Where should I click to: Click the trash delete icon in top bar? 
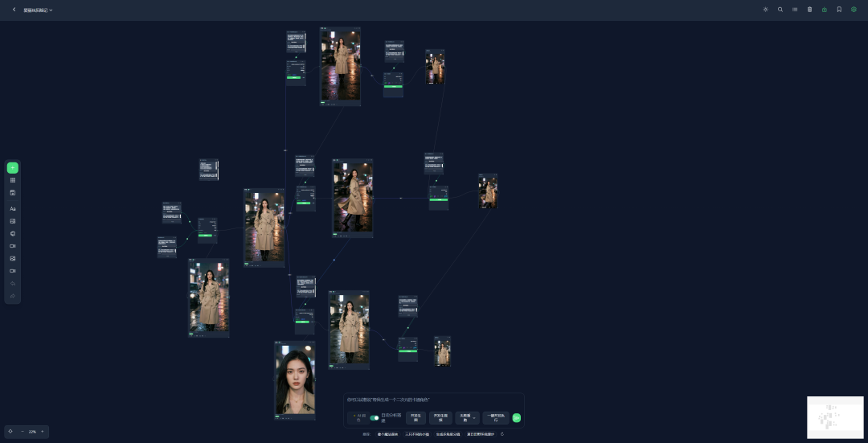810,10
